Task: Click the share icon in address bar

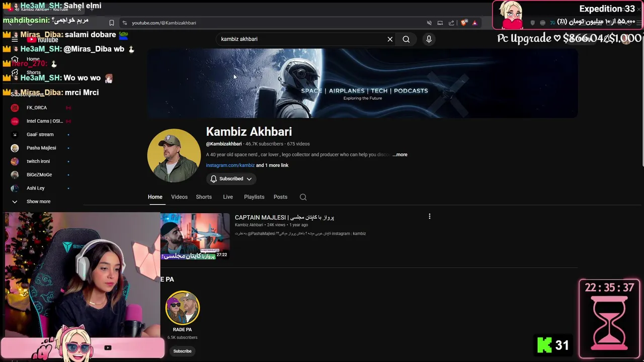Action: coord(451,23)
